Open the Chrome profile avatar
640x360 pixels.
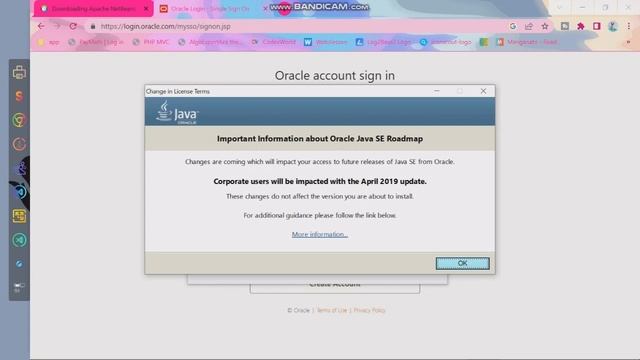point(612,26)
